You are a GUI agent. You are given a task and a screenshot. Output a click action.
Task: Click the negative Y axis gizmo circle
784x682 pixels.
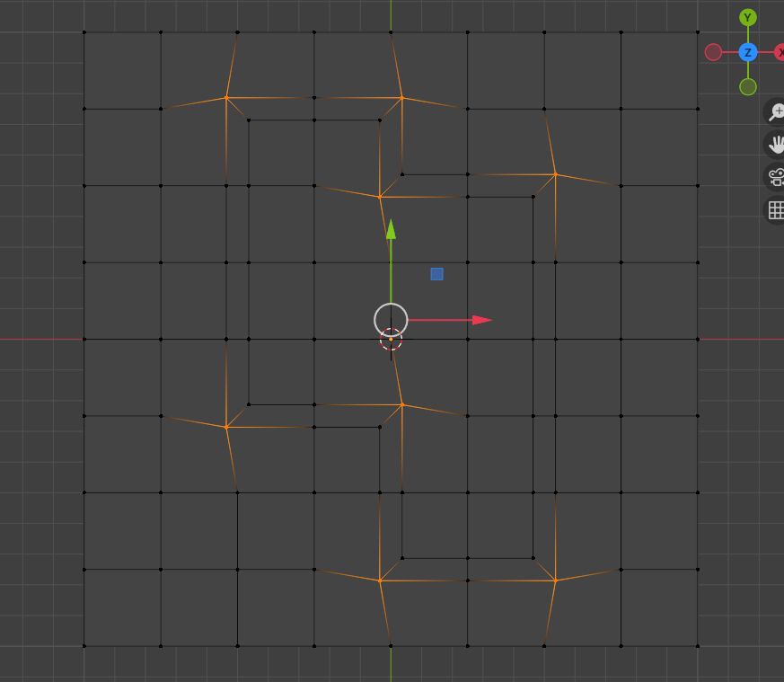tap(748, 86)
